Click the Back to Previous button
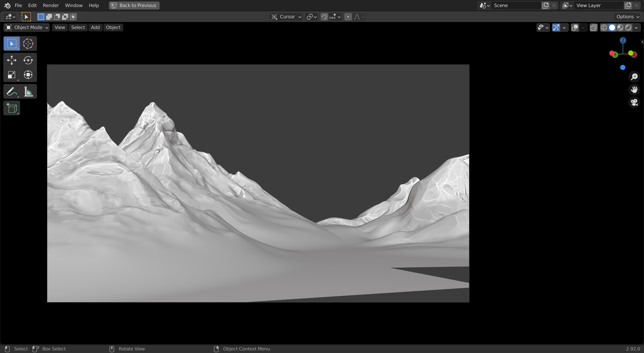 click(x=134, y=5)
